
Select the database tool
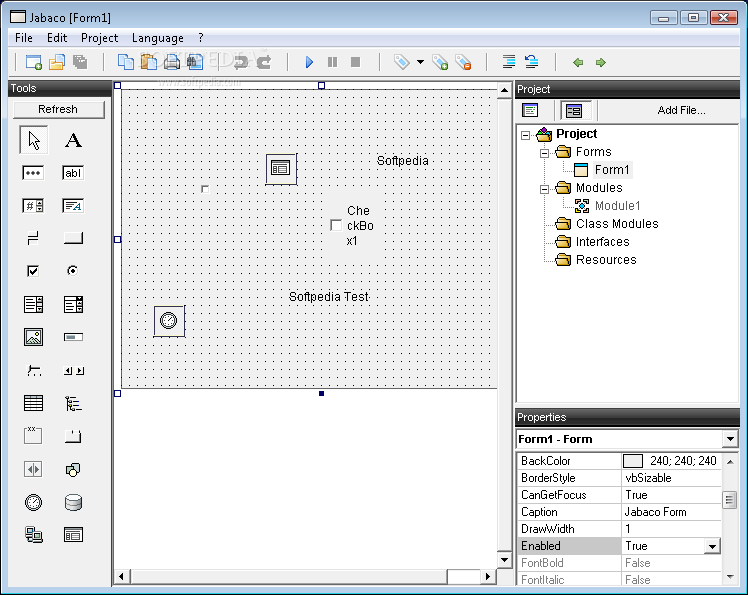(x=73, y=502)
